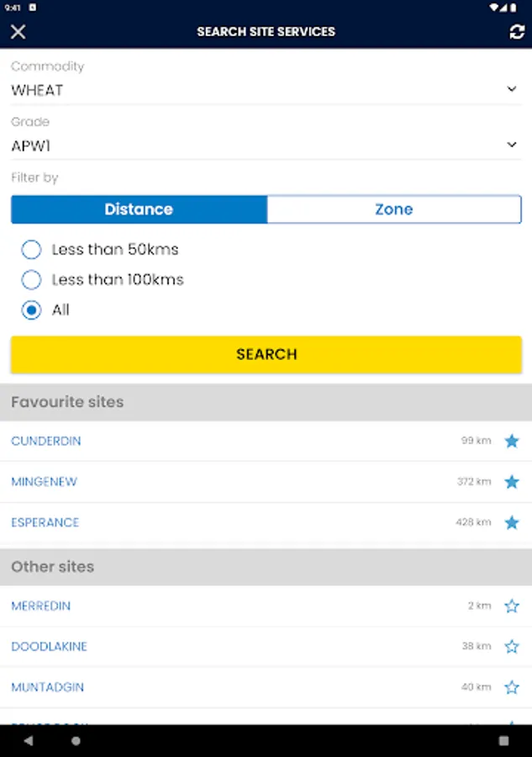This screenshot has width=532, height=757.
Task: Add Merredin to favourites with star
Action: point(512,606)
